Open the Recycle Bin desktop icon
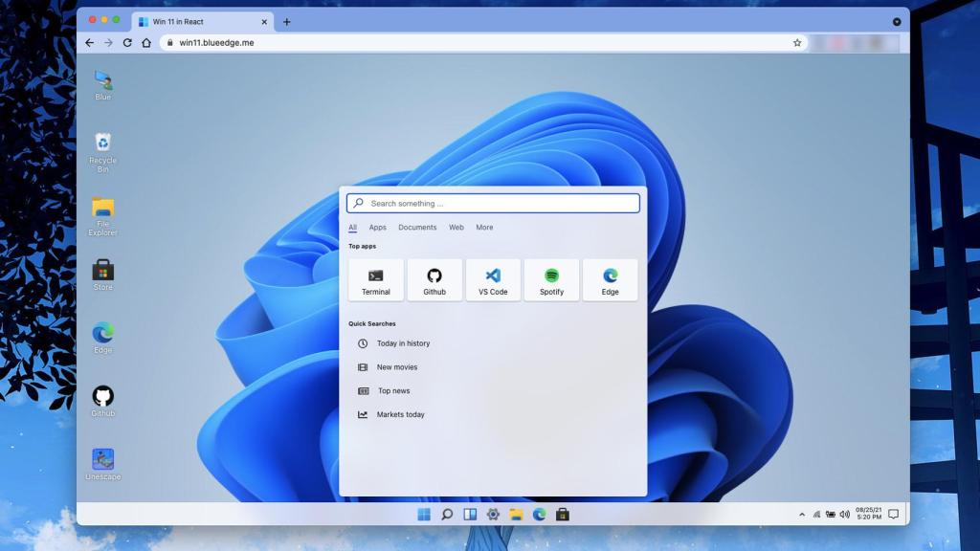 point(101,148)
